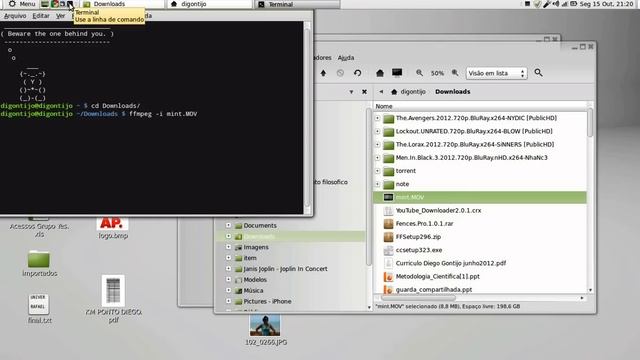Image resolution: width=640 pixels, height=360 pixels.
Task: Go to Home folder via house icon
Action: pyautogui.click(x=380, y=73)
